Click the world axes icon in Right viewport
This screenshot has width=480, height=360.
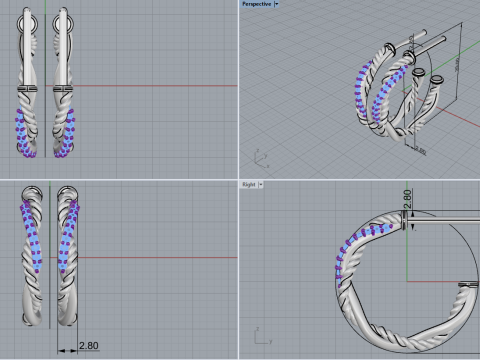[x=263, y=336]
